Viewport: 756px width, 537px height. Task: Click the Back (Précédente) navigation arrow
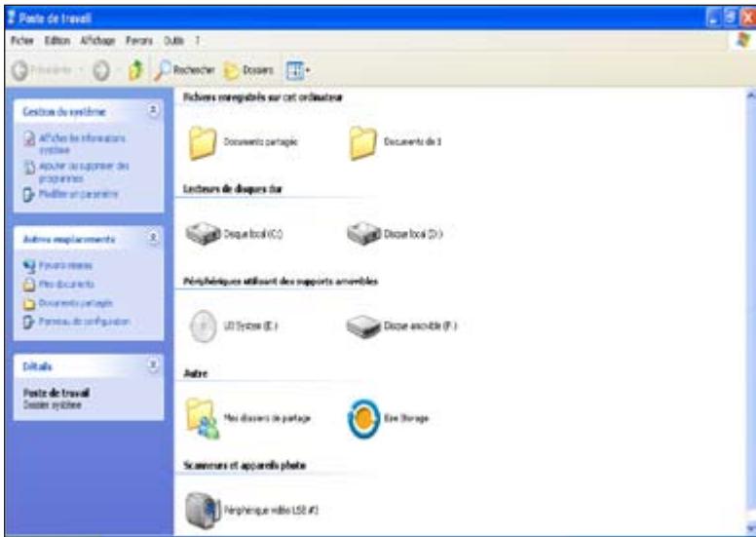[20, 71]
